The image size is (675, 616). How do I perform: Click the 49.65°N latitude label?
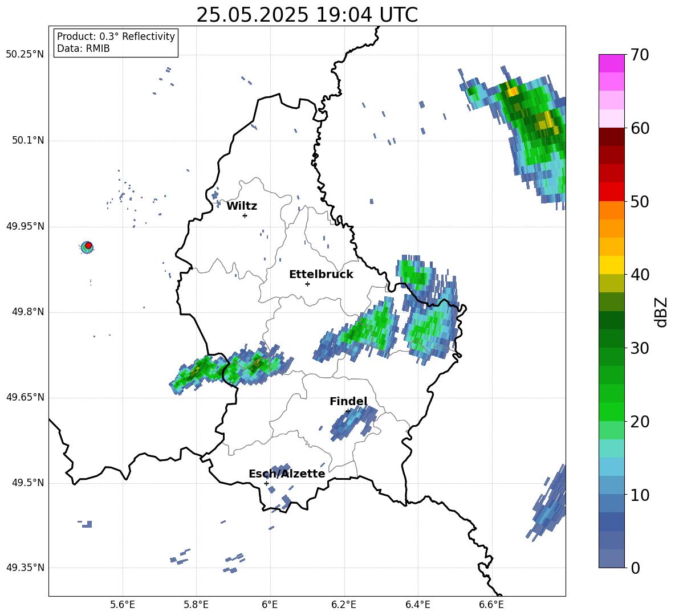25,397
